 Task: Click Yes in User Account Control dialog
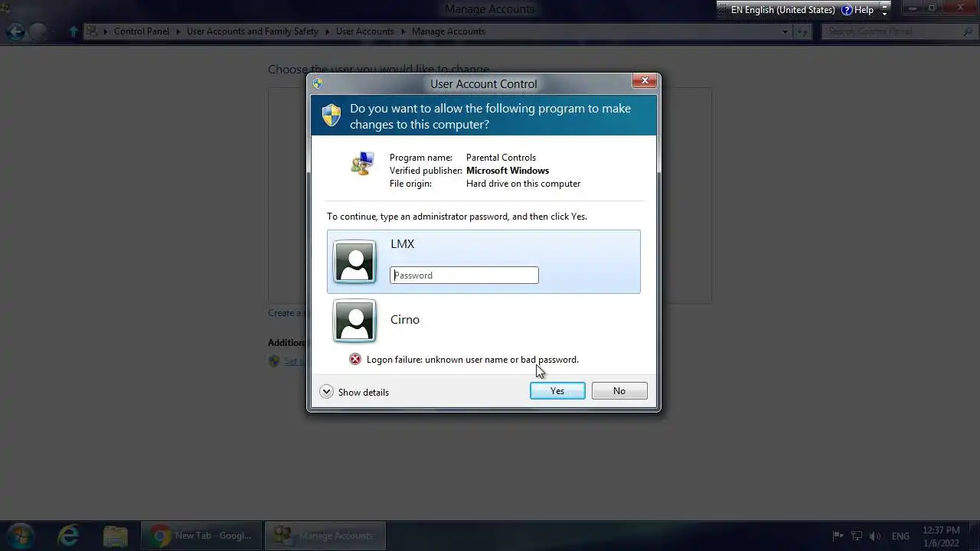click(x=557, y=390)
